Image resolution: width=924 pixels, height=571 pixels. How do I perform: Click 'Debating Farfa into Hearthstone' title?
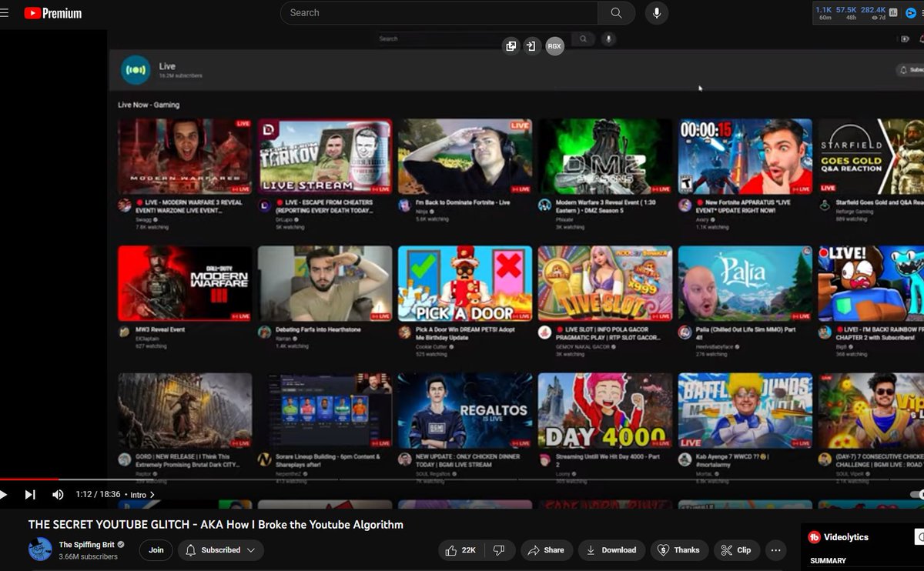tap(319, 329)
